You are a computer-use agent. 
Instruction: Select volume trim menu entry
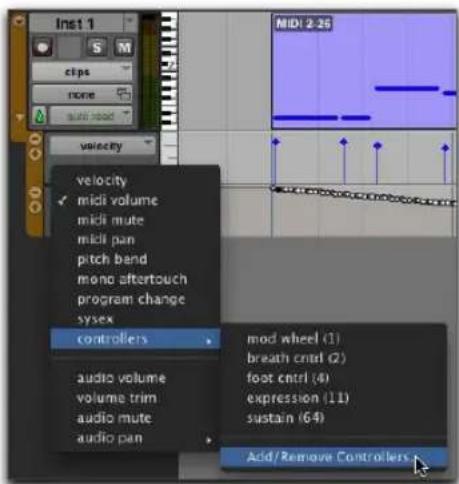point(135,398)
